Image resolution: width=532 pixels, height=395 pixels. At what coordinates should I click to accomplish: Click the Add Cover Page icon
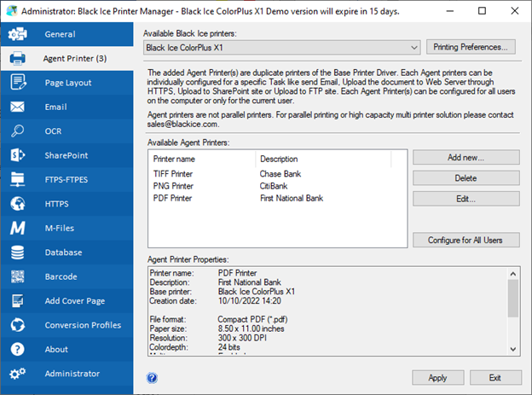[x=17, y=301]
